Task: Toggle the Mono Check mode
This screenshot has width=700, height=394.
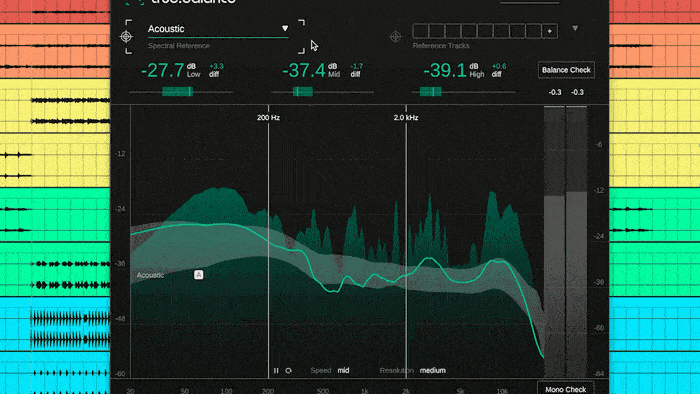Action: click(566, 389)
